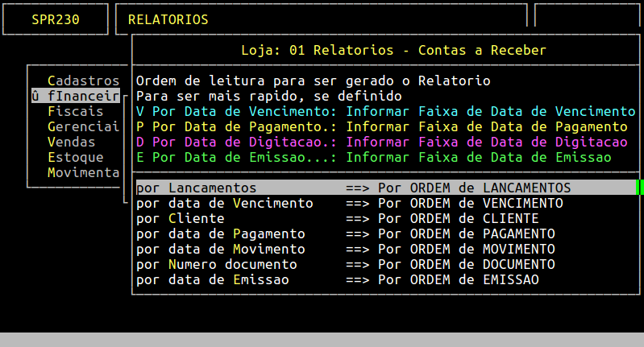Open the highlighted fInanceiro menu
Viewport: 644px width, 347px height.
coord(79,96)
